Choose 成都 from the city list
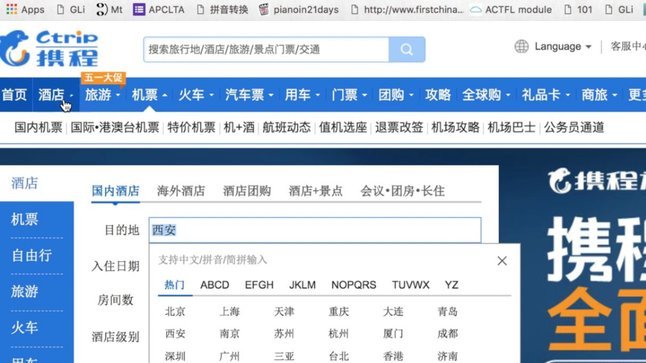 coord(447,333)
